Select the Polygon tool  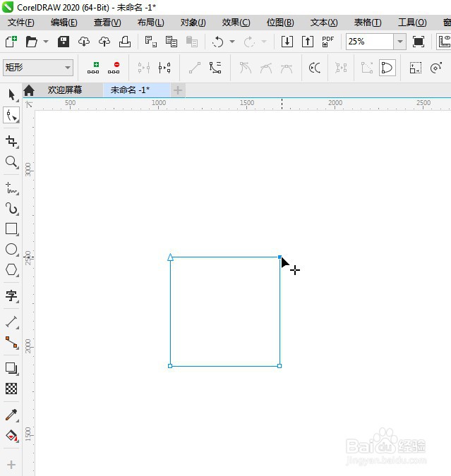11,269
